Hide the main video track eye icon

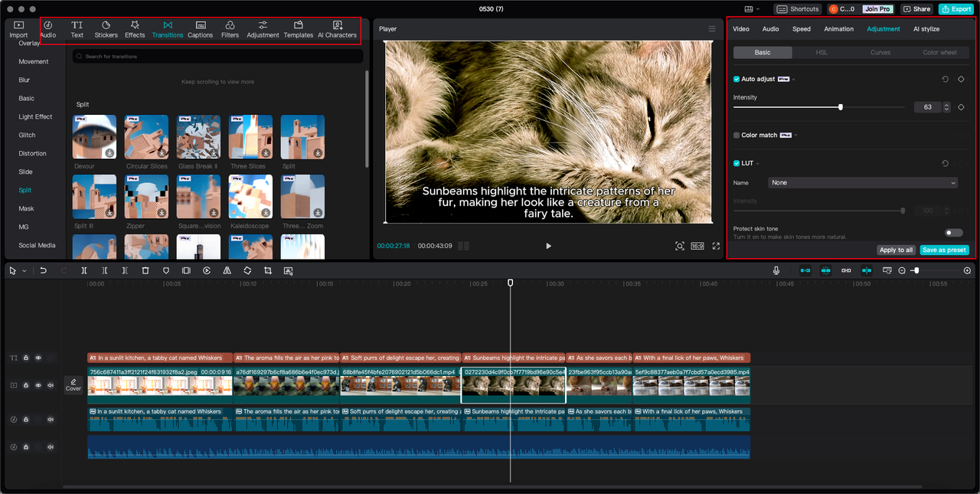tap(38, 385)
